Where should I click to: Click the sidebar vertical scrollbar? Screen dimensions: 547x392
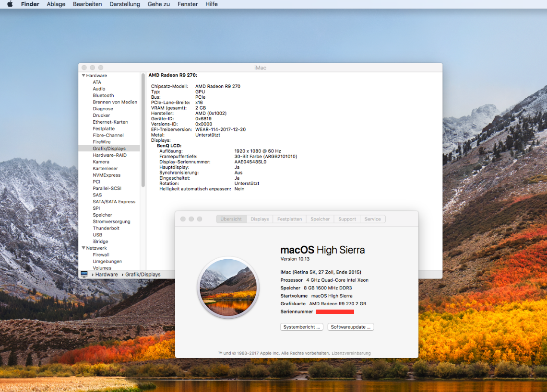(143, 129)
